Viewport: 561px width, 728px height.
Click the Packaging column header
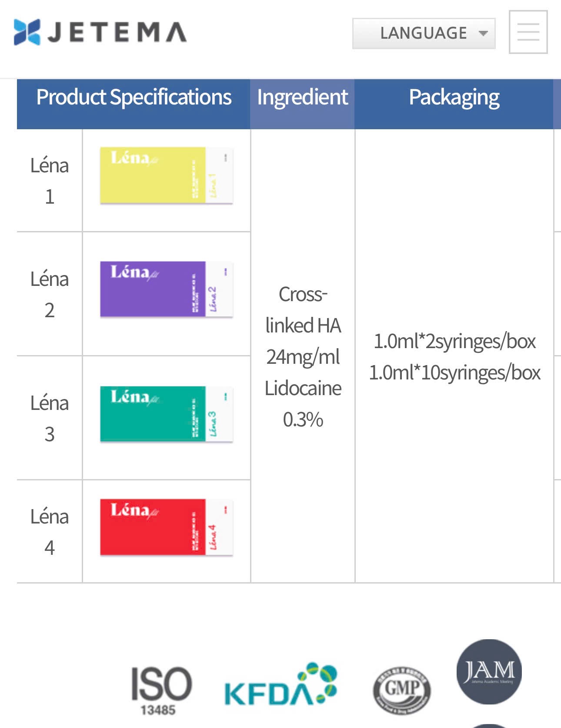tap(454, 97)
